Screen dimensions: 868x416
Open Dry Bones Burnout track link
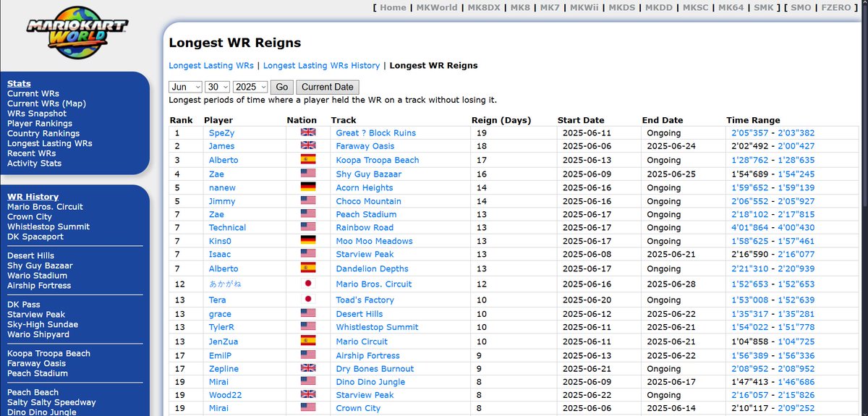point(375,369)
